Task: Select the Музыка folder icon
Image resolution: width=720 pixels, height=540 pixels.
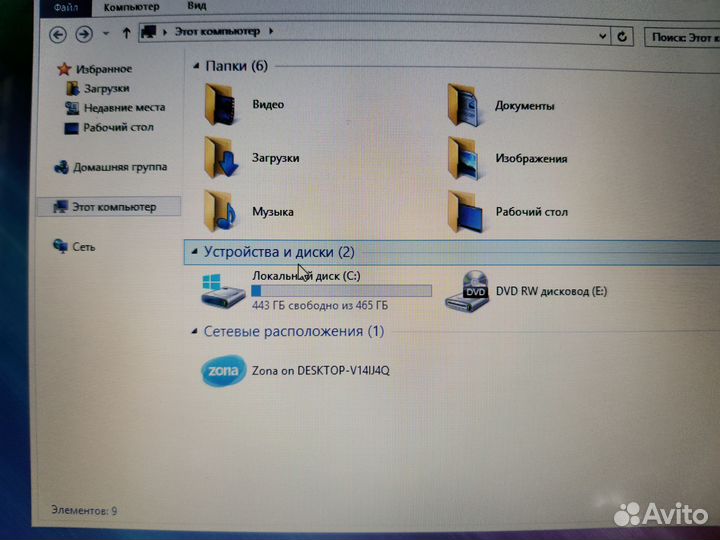Action: point(220,211)
